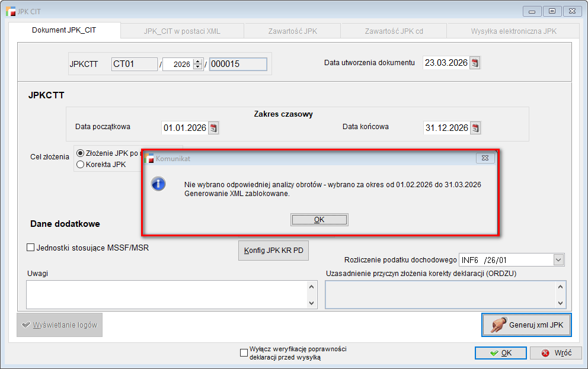Open calendar picker for Data początkowa
Viewport: 588px width, 369px height.
tap(214, 127)
